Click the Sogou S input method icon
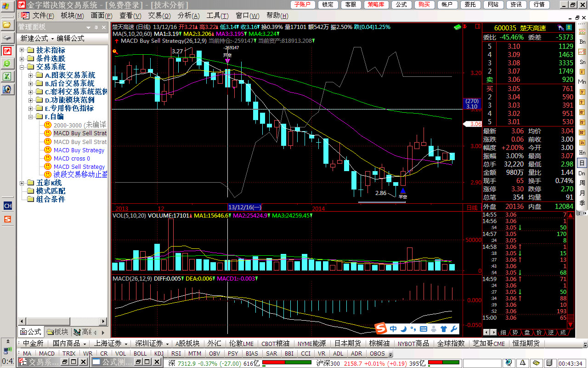Screen dimensions: 588x368 tap(381, 328)
